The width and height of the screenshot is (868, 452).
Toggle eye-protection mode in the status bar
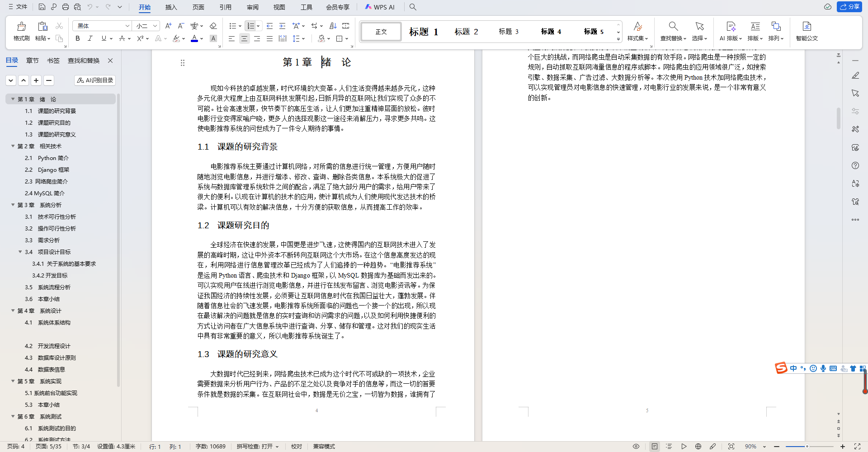pyautogui.click(x=636, y=447)
